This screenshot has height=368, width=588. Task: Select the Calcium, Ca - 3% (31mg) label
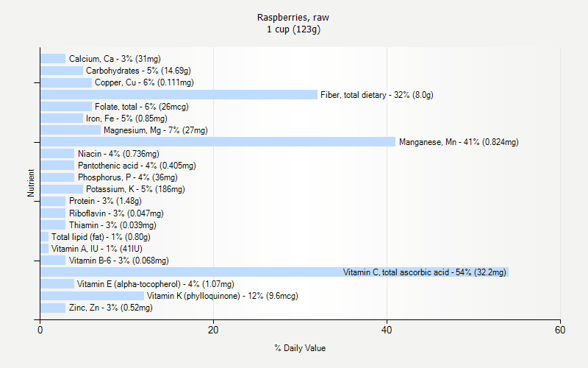115,59
